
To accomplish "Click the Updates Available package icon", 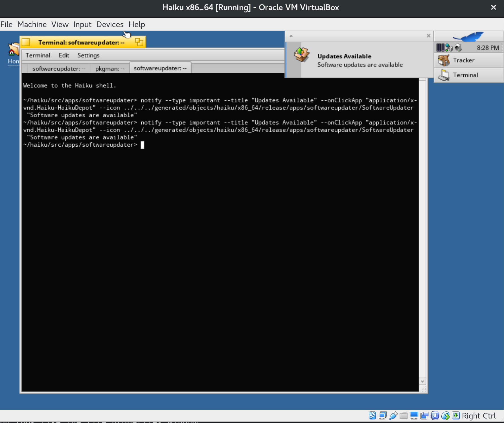I will (301, 54).
